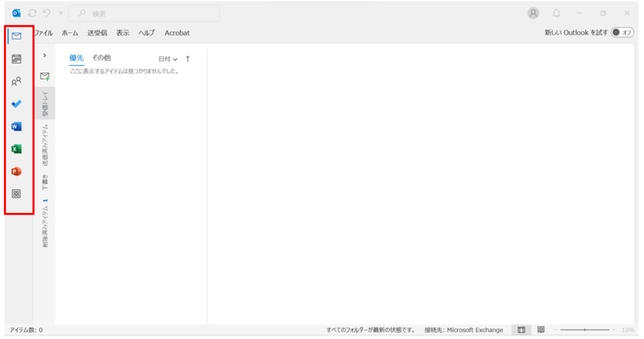Launch Excel from the left navigation bar
644x339 pixels.
coord(16,149)
